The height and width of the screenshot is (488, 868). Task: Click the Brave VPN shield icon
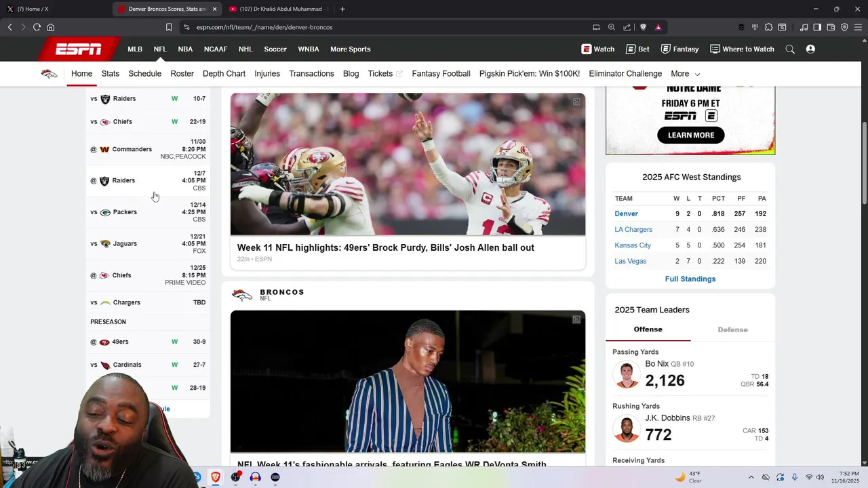[844, 27]
